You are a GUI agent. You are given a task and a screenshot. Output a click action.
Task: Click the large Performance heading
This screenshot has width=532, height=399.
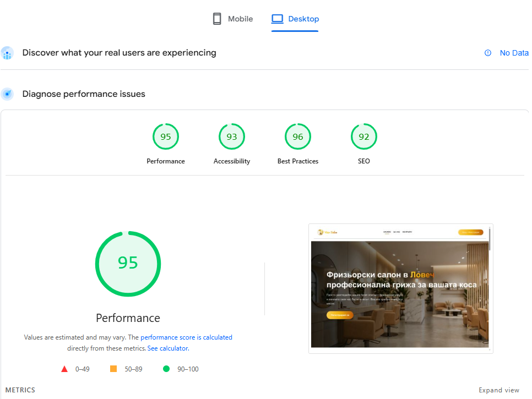128,318
